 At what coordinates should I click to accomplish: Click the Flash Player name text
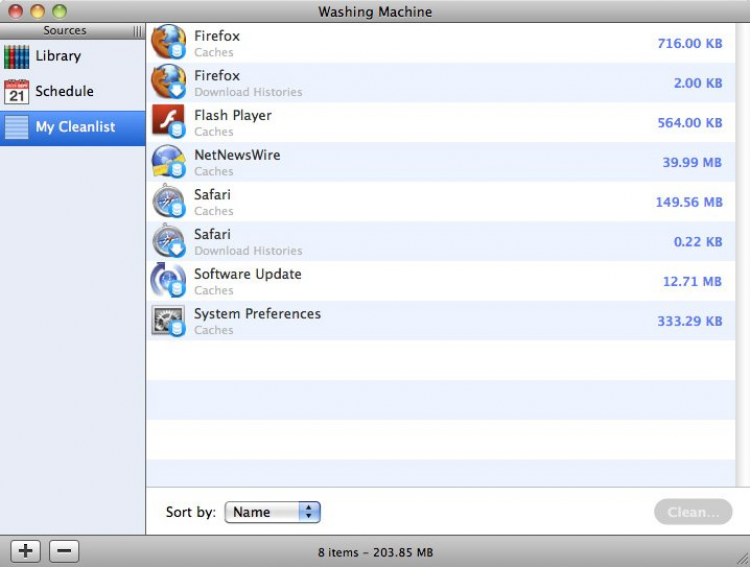233,116
